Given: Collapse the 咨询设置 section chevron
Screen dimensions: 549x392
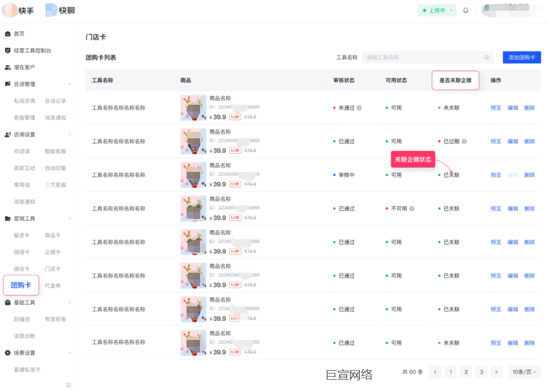Looking at the screenshot, I should 69,134.
